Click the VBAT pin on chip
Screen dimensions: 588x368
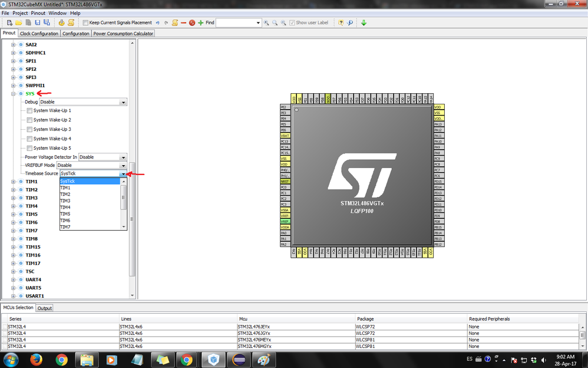click(285, 136)
